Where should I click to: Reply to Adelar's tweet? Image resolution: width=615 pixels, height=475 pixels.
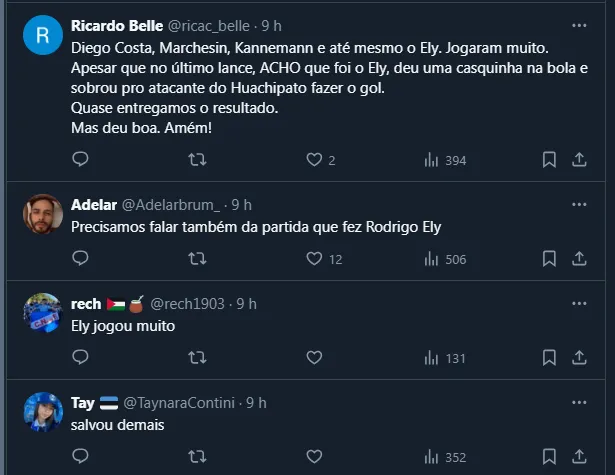click(81, 259)
